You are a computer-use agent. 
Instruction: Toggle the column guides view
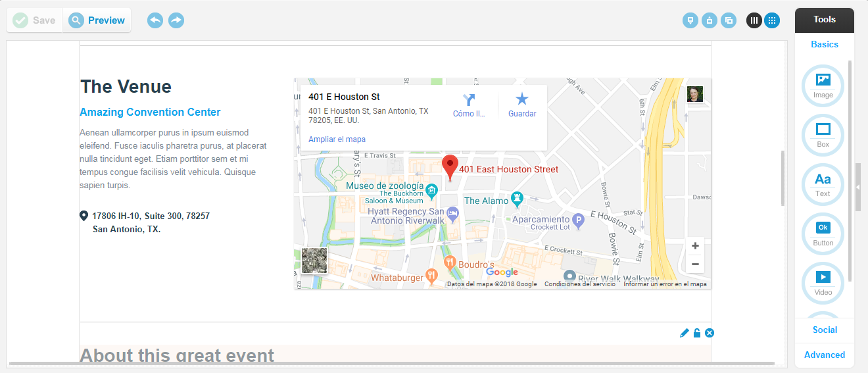point(754,20)
